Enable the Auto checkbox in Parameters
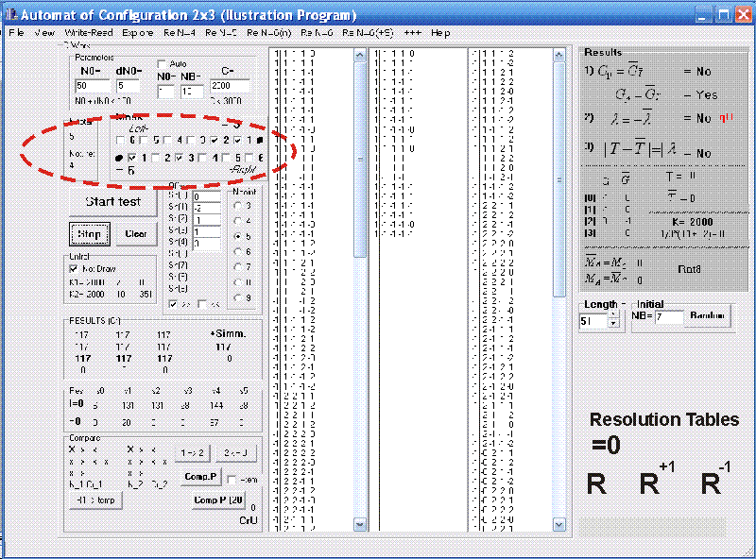This screenshot has width=756, height=559. click(x=162, y=63)
